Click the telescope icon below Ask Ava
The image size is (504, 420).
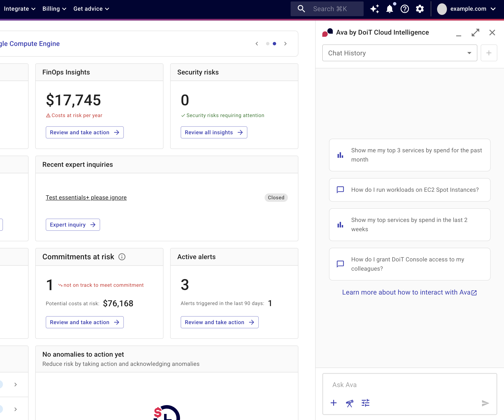click(349, 403)
